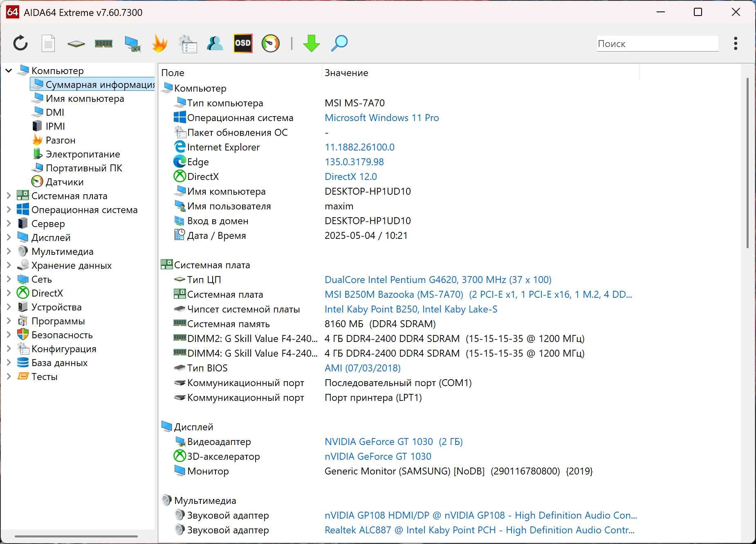The image size is (756, 544).
Task: Expand the Сеть tree node
Action: (x=9, y=279)
